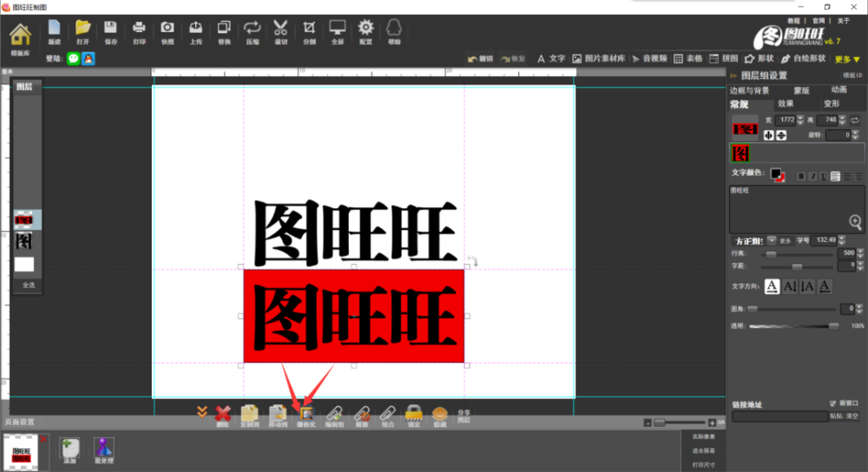This screenshot has height=472, width=868.
Task: Switch to the 变形 transform tab
Action: click(x=832, y=103)
